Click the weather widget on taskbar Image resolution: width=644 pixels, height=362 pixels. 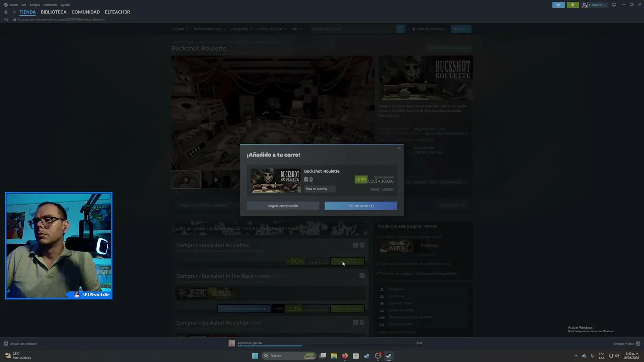pos(18,356)
